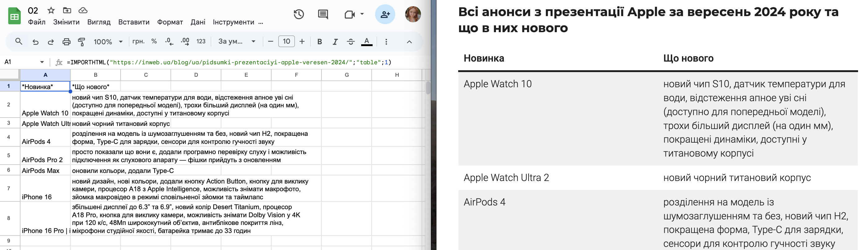Select all cells corner button
The height and width of the screenshot is (250, 868).
click(10, 75)
